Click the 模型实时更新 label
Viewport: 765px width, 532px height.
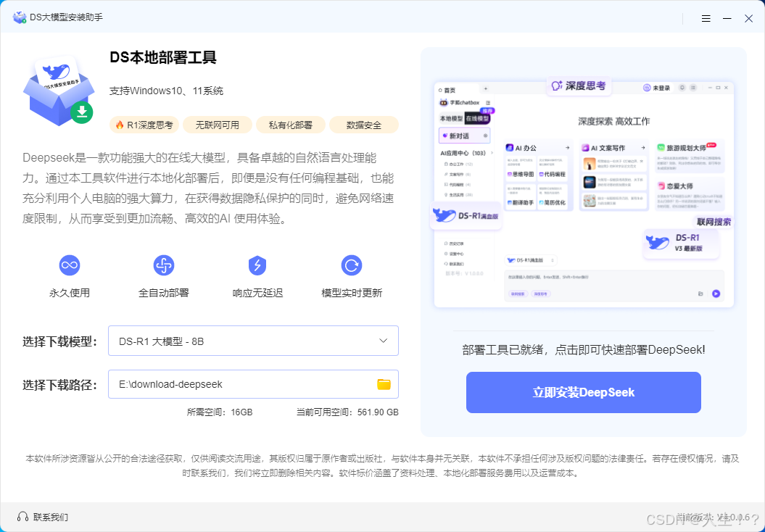click(351, 293)
